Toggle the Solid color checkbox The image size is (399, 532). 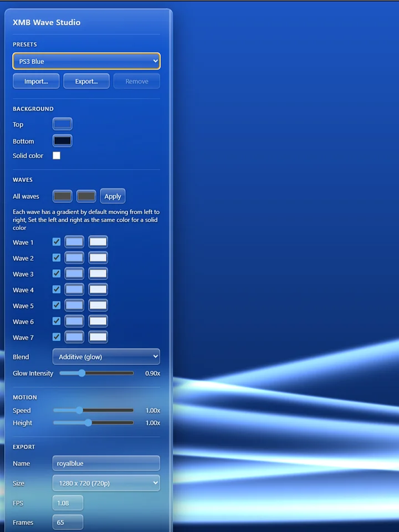[x=57, y=155]
